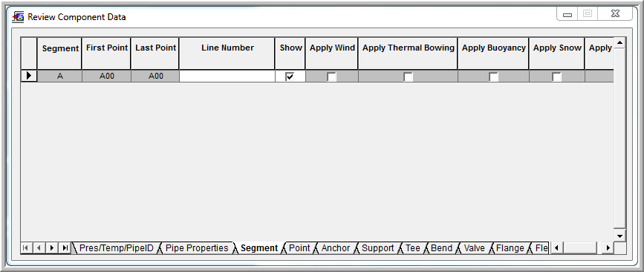Select the Anchor tab
Screen dimensions: 644x272
[336, 248]
